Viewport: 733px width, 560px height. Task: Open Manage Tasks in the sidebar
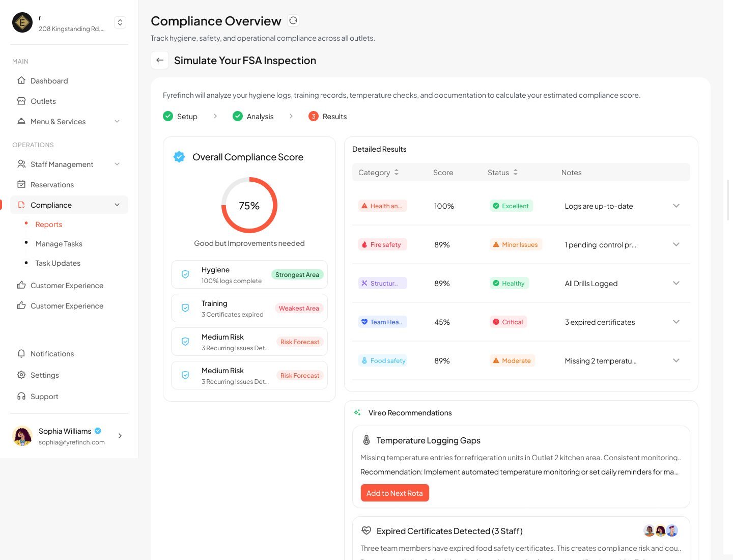click(x=59, y=243)
